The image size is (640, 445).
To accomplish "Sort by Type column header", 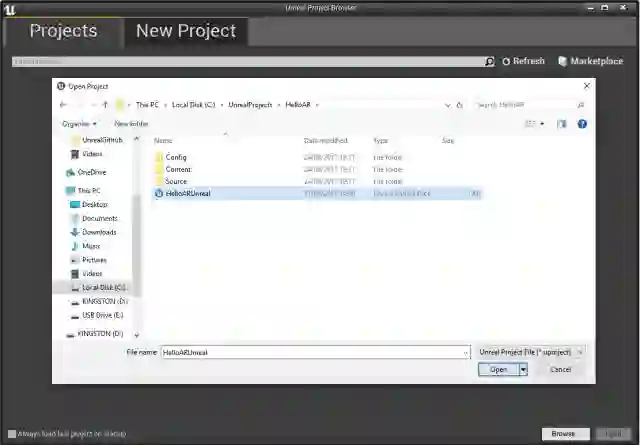I will click(x=380, y=140).
